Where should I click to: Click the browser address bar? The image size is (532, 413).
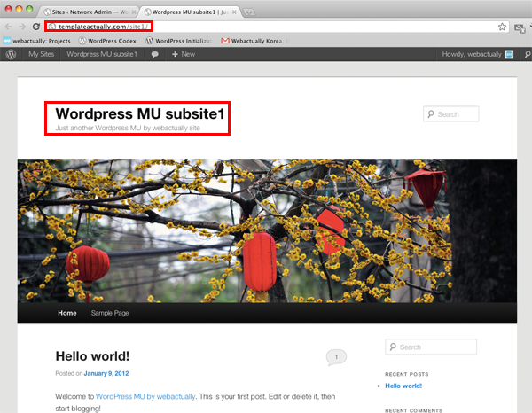tap(266, 27)
